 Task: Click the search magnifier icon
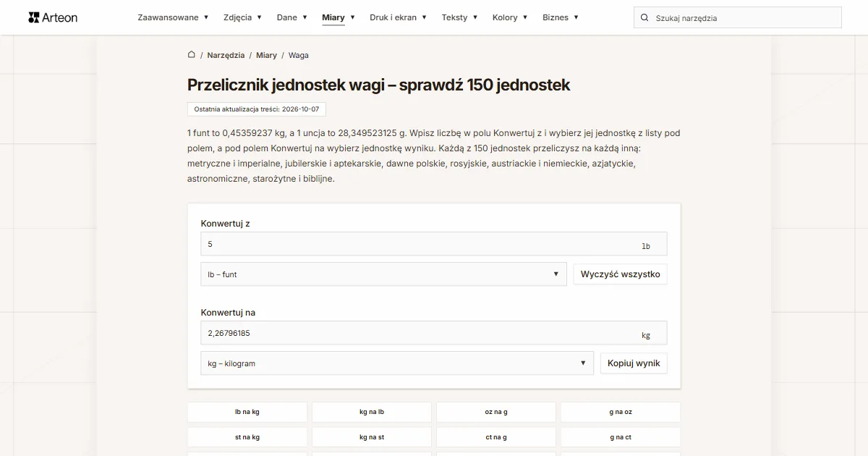(644, 17)
